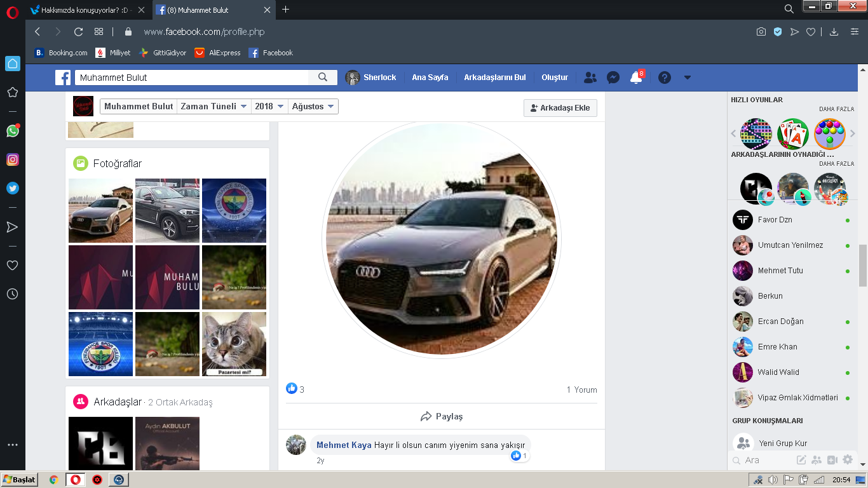Open the Opera main menu logo
Image resolution: width=868 pixels, height=488 pixels.
[12, 11]
